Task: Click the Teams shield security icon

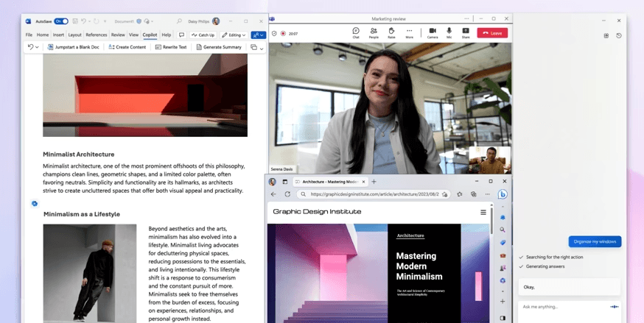Action: tap(274, 34)
